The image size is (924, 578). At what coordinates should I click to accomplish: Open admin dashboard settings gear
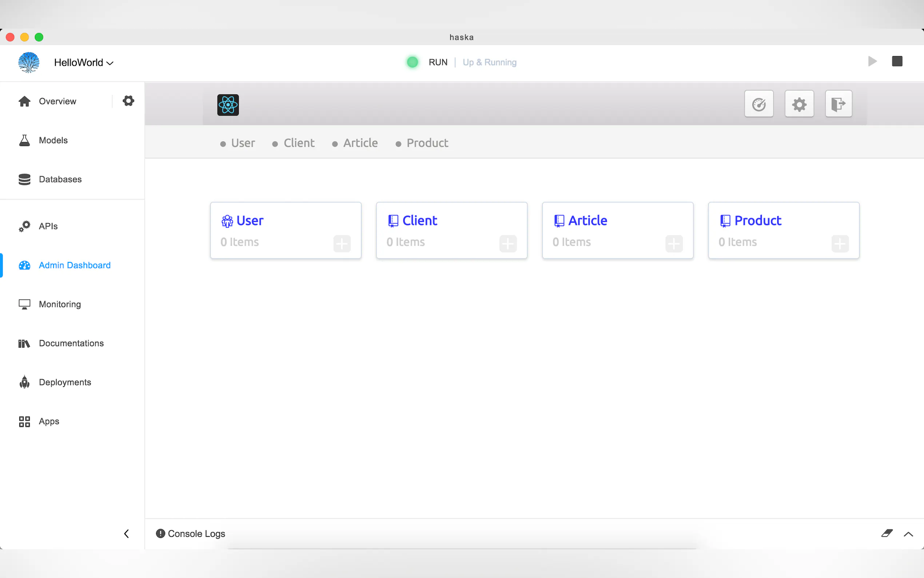coord(799,104)
